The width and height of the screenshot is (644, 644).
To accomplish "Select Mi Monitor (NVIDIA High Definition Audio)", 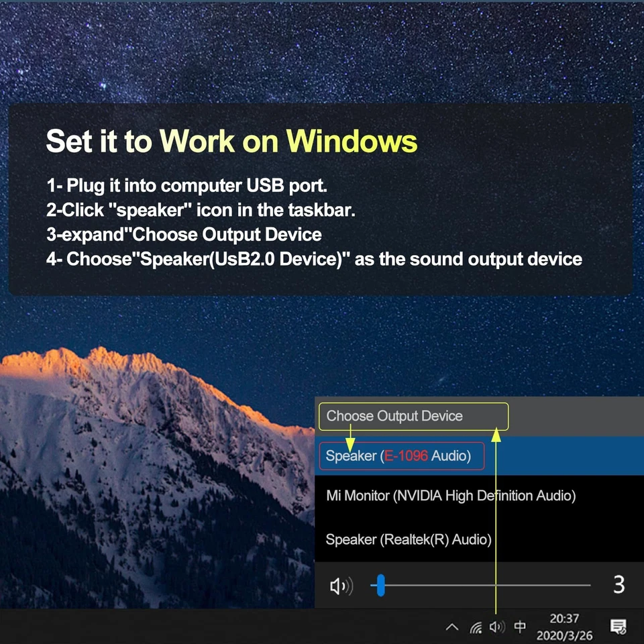I will pyautogui.click(x=451, y=496).
